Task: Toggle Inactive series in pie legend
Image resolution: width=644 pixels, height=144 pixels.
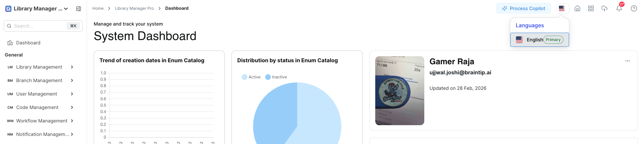Action: tap(276, 77)
